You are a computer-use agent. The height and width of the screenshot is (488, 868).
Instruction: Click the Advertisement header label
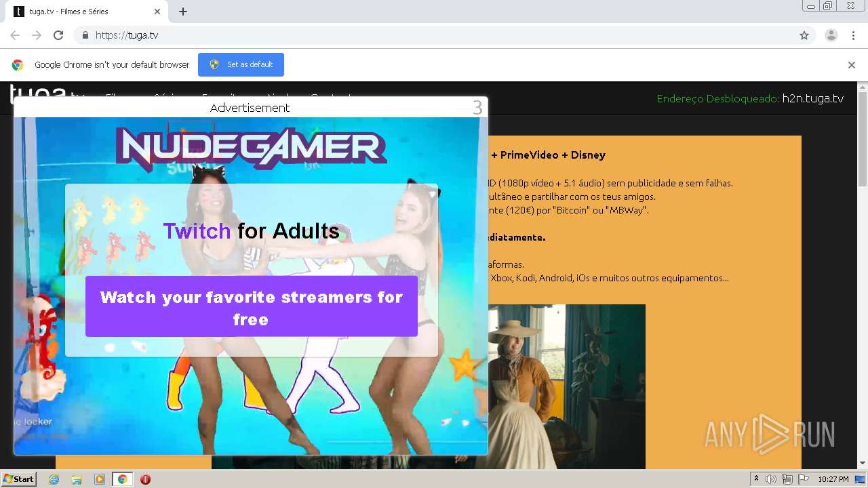pos(250,108)
